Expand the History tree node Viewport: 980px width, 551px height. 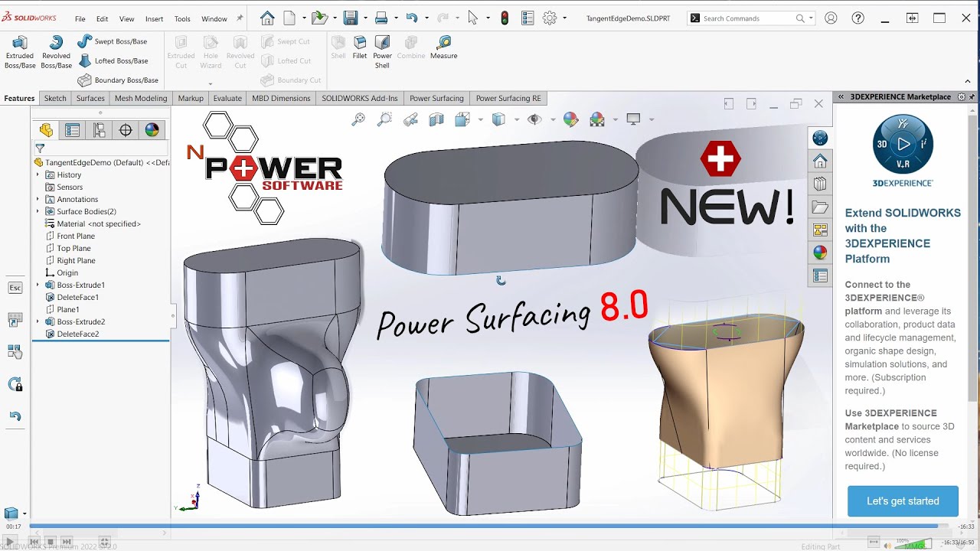click(x=38, y=174)
